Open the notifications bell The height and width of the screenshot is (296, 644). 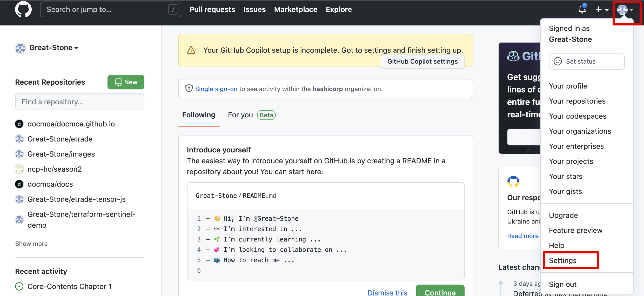(582, 10)
